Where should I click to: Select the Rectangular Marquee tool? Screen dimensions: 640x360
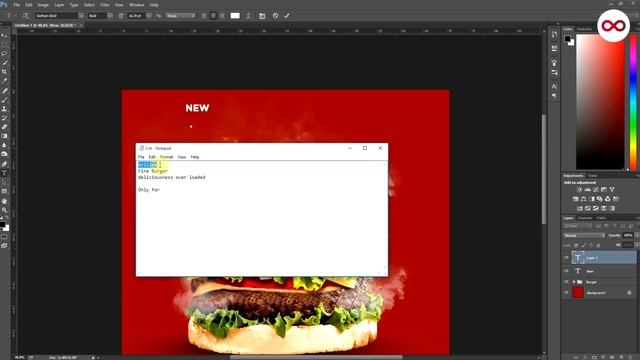click(4, 44)
